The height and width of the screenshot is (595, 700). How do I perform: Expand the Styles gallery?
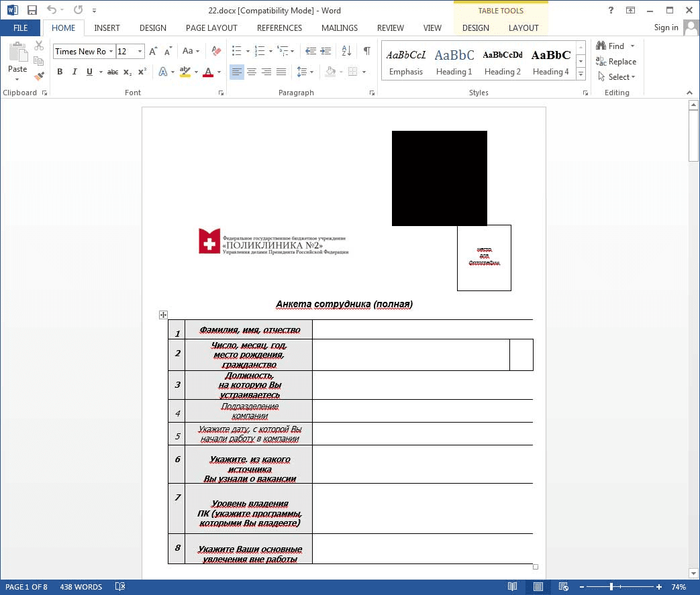[x=581, y=72]
